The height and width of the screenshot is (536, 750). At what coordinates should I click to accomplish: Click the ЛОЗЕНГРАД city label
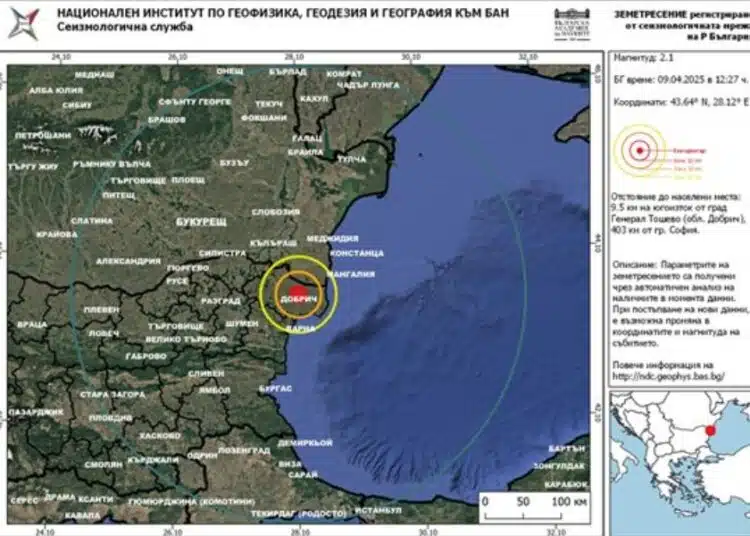[x=244, y=451]
